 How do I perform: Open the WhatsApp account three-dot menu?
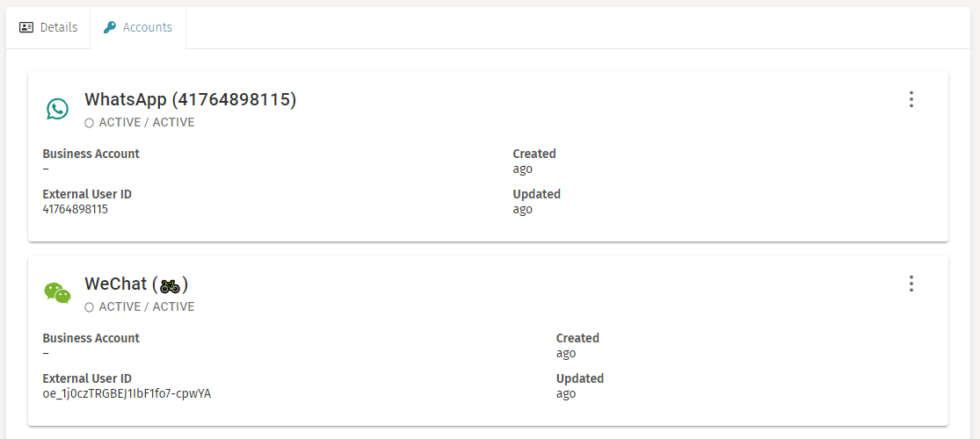(x=911, y=99)
